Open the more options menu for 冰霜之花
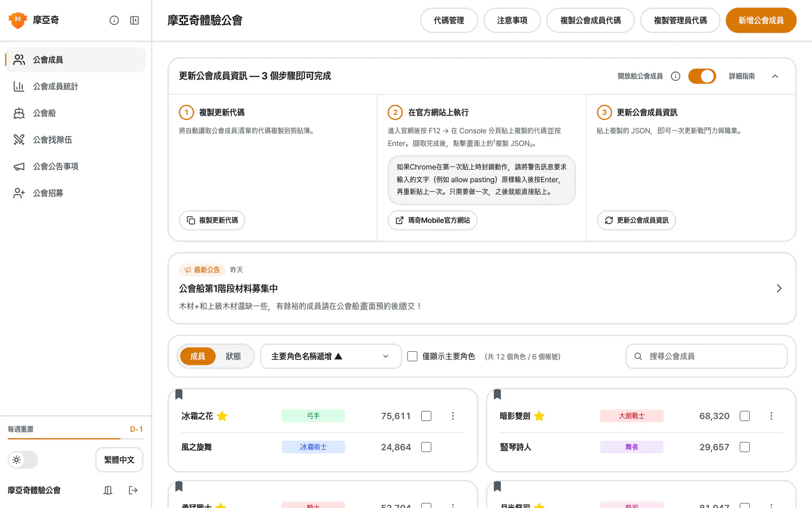 pos(453,416)
